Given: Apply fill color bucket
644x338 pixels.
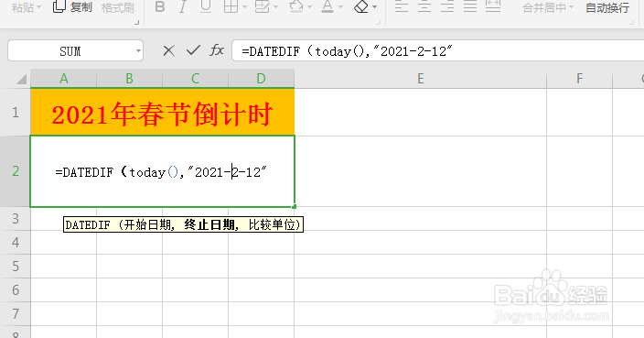Looking at the screenshot, I should point(296,7).
